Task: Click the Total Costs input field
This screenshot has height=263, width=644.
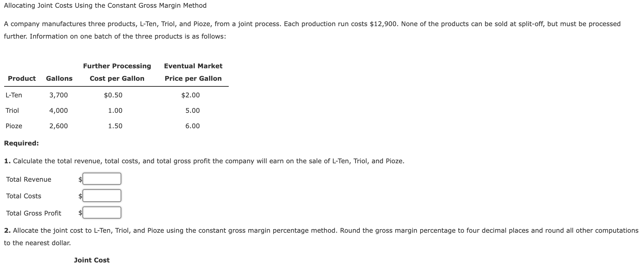Action: pos(102,195)
